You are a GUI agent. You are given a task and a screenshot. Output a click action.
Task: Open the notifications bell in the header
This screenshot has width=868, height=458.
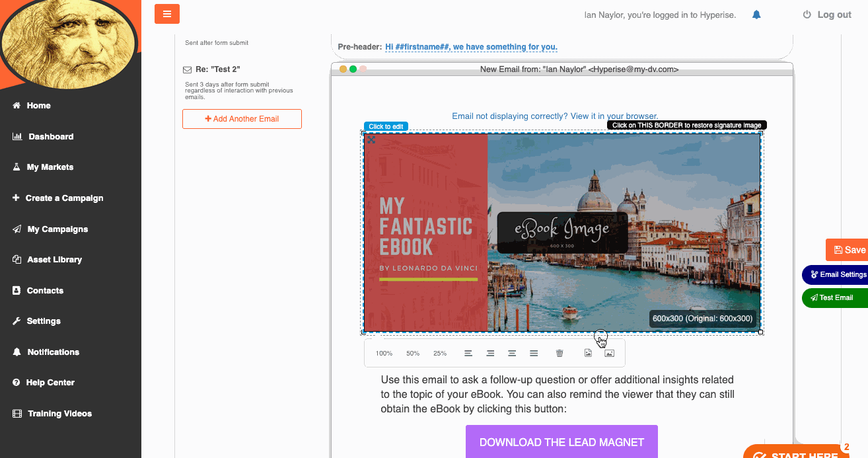point(756,15)
